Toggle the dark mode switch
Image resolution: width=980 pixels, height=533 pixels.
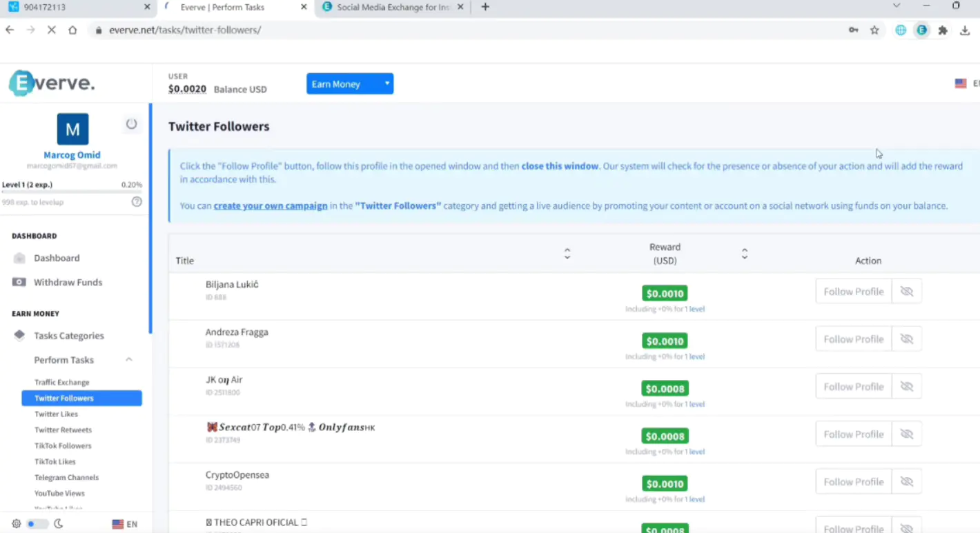coord(37,524)
